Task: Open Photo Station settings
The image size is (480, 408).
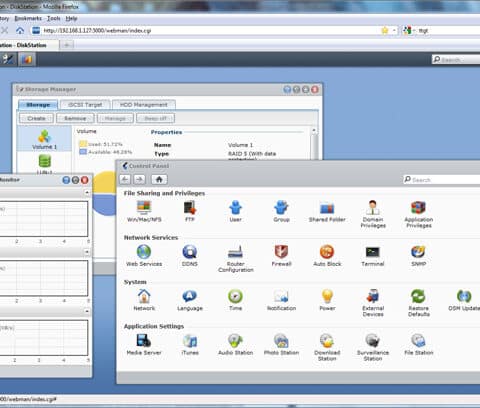Action: point(281,344)
